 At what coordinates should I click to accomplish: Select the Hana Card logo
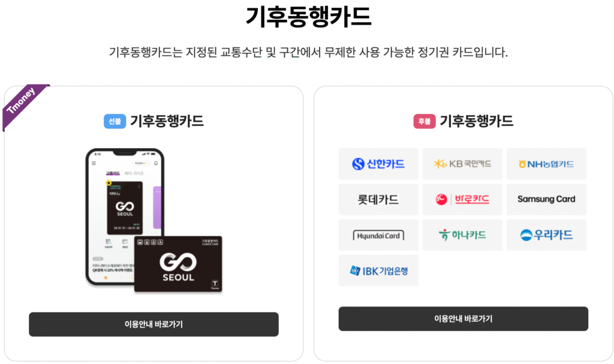462,235
